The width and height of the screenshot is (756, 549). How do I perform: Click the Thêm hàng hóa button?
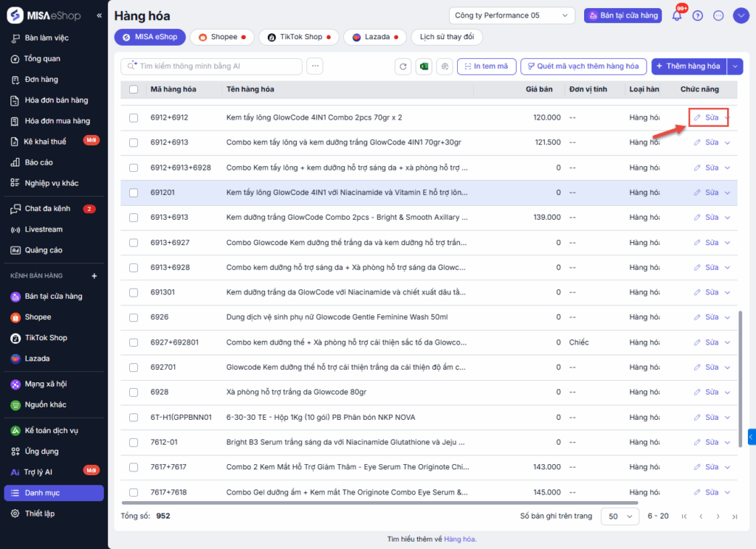689,66
